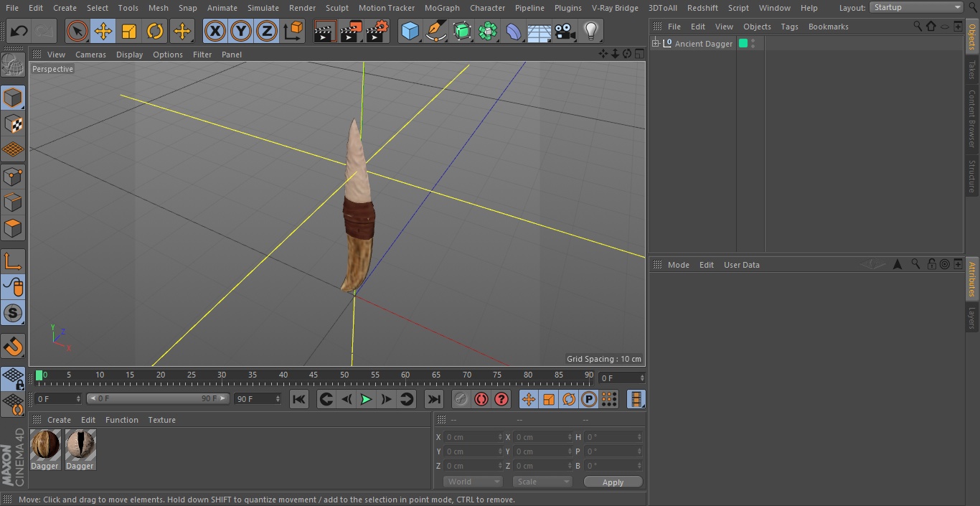
Task: Add a Floor environment object
Action: point(539,31)
